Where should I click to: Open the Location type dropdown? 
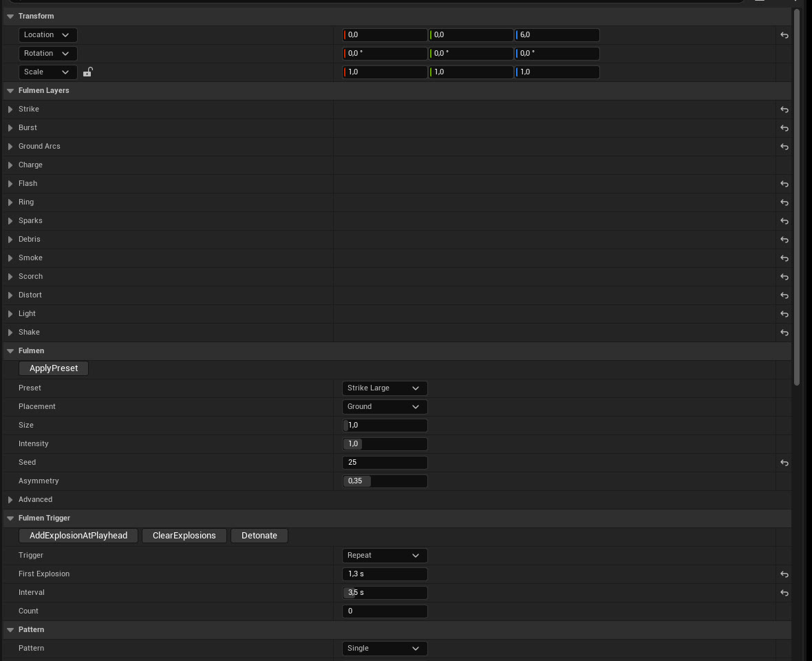click(x=47, y=34)
